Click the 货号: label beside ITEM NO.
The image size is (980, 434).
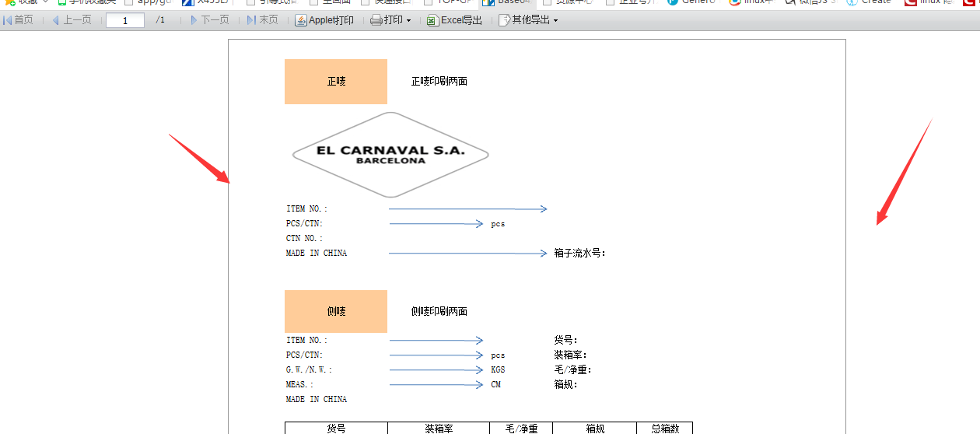(565, 340)
